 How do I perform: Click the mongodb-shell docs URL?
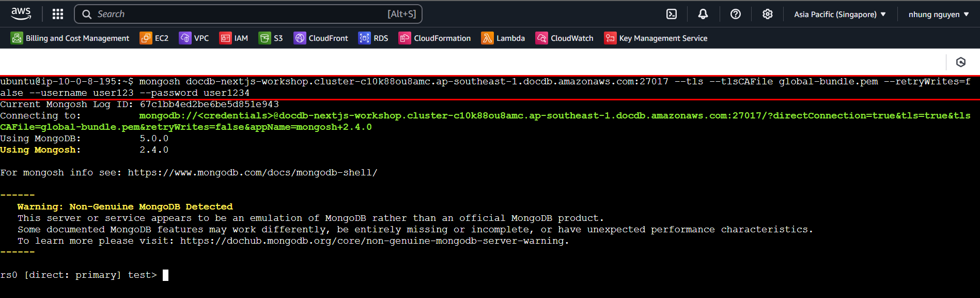[253, 173]
